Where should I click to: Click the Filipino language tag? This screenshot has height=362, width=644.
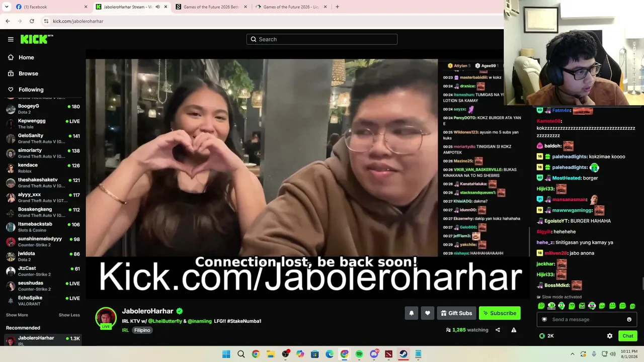tap(142, 330)
